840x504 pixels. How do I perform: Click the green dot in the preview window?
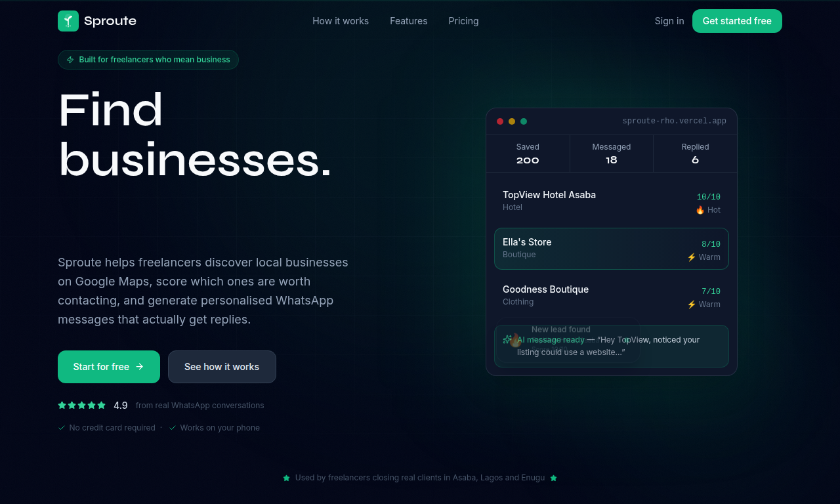[524, 121]
